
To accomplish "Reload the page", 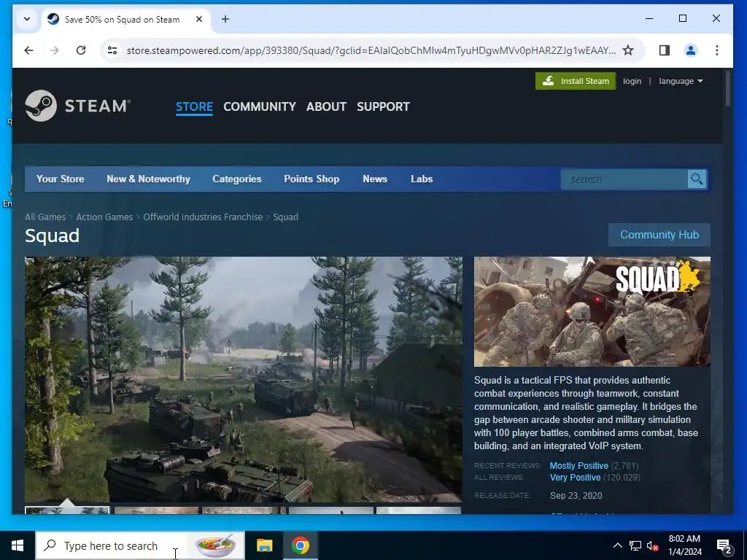I will point(81,50).
